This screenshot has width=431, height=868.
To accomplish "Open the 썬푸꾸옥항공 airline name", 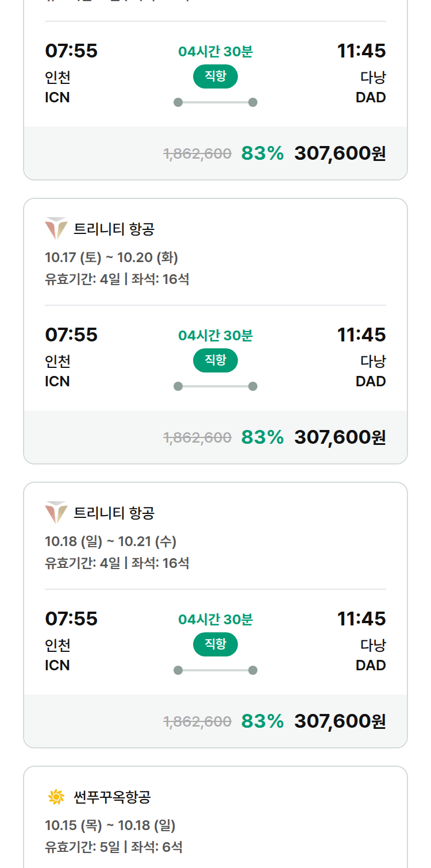I will (x=112, y=797).
